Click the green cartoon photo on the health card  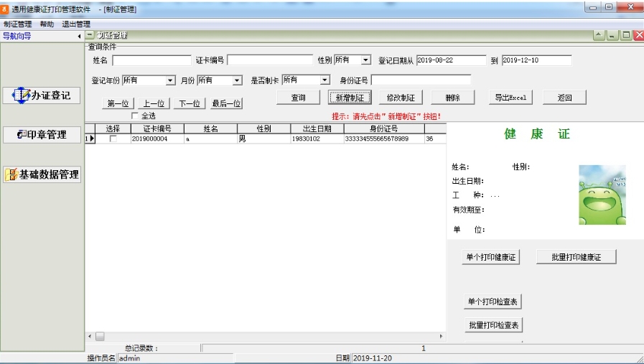(x=602, y=195)
